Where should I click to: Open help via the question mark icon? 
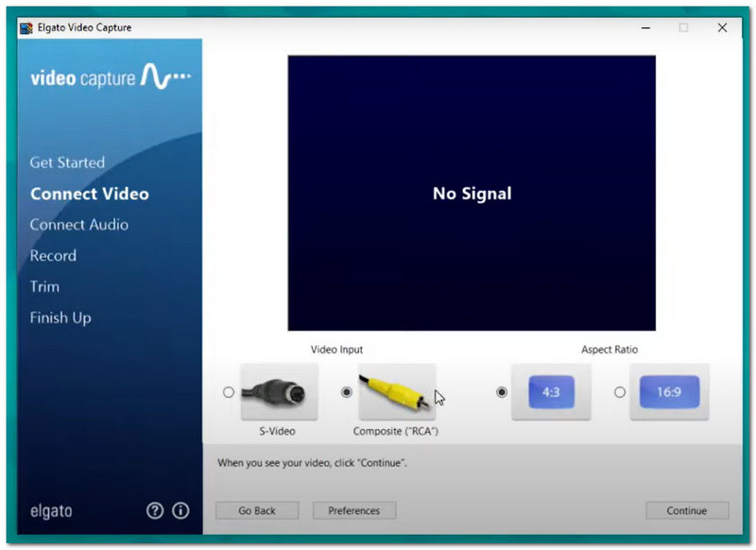154,510
